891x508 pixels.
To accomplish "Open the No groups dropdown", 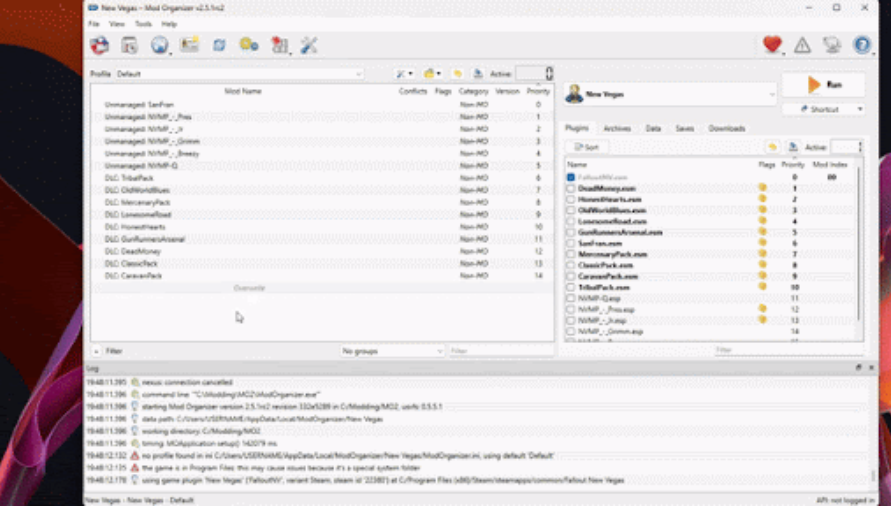I will (392, 351).
